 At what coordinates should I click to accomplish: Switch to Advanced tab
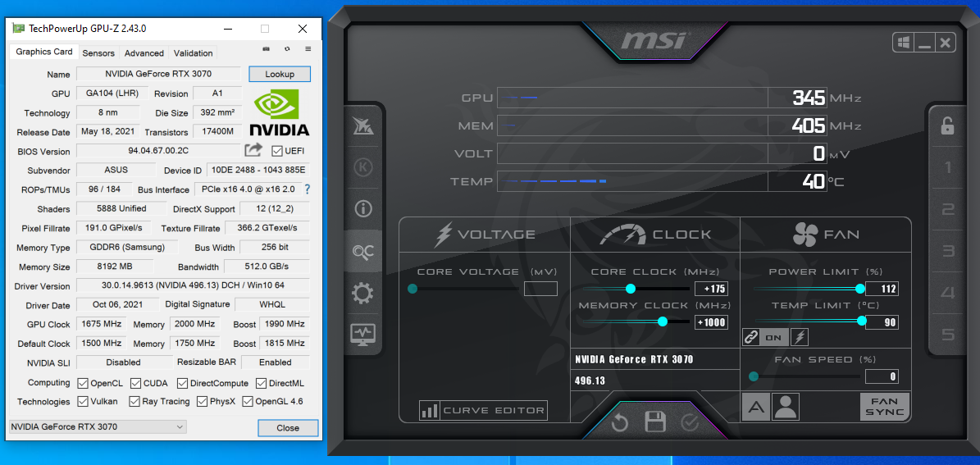(144, 53)
